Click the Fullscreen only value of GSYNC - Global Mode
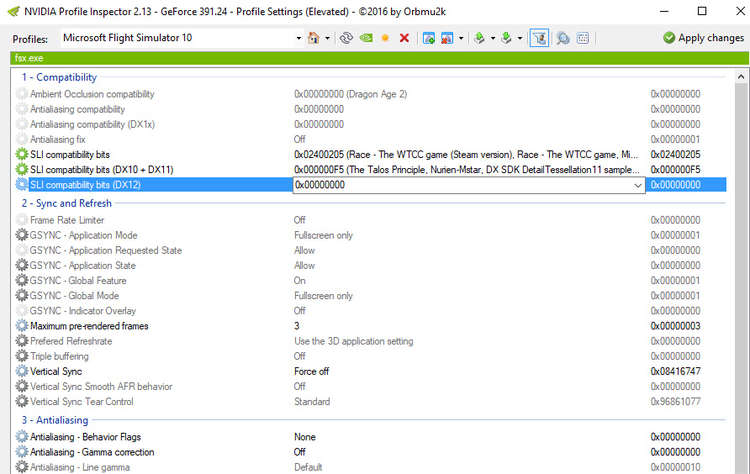The height and width of the screenshot is (474, 750). [323, 296]
